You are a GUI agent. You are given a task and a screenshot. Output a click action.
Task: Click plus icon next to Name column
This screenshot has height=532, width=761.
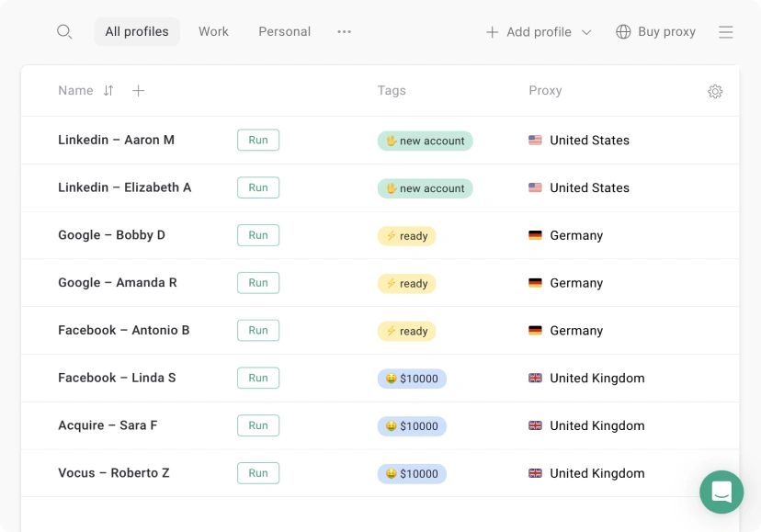(138, 91)
